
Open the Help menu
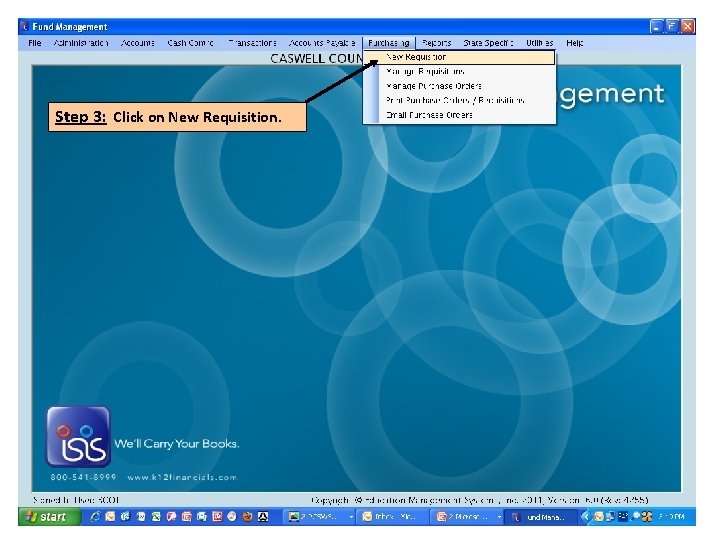(x=574, y=43)
